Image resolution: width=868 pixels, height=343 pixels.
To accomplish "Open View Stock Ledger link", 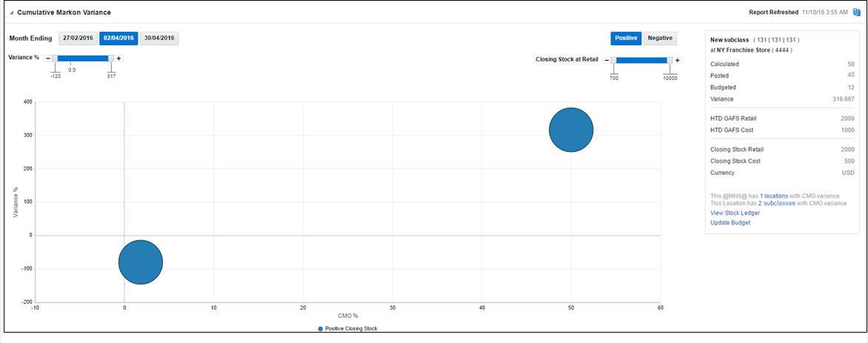I will coord(735,213).
